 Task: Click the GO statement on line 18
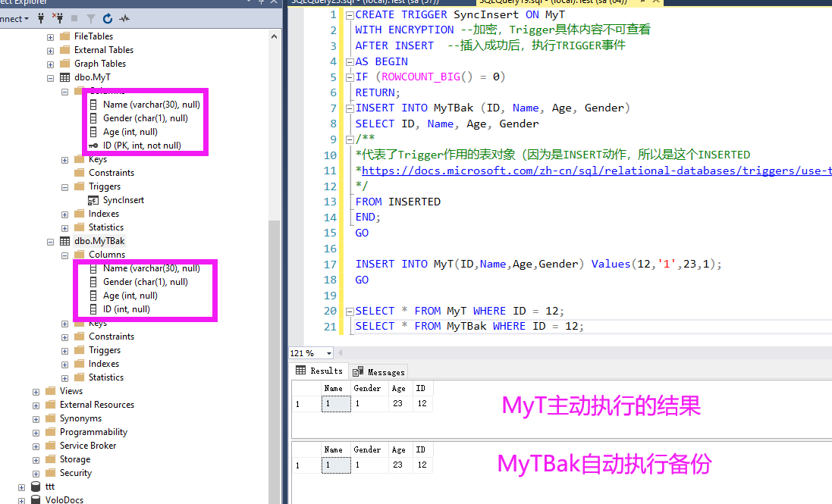[362, 280]
